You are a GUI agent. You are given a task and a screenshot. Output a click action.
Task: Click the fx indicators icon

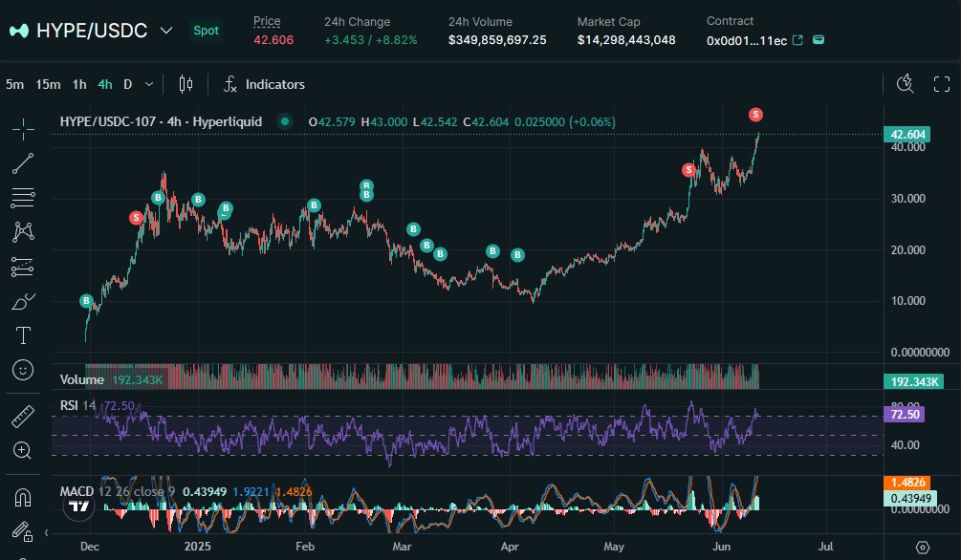(x=229, y=84)
